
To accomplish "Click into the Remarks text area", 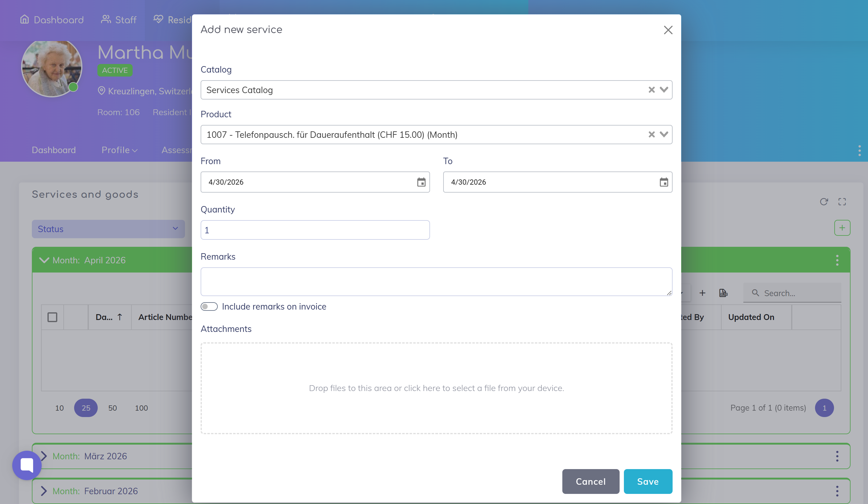I will [x=436, y=282].
